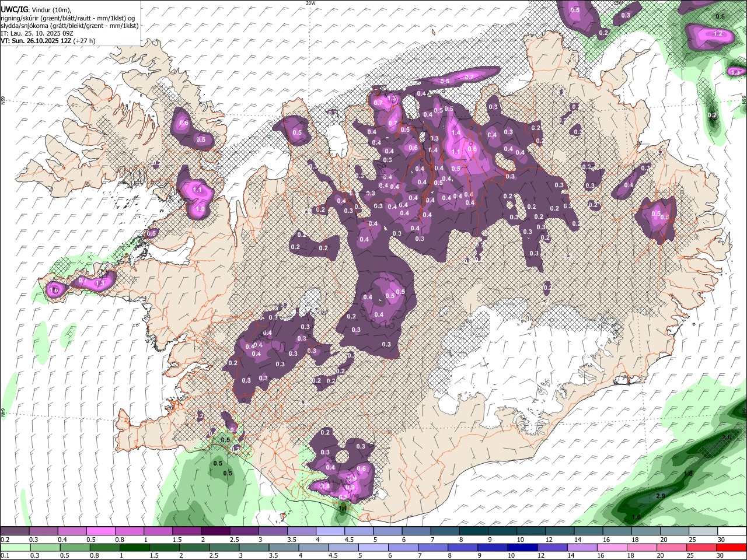Click the 'IT: Lau. 25. 10. 2025 09Z' line
The width and height of the screenshot is (747, 560).
(x=38, y=33)
